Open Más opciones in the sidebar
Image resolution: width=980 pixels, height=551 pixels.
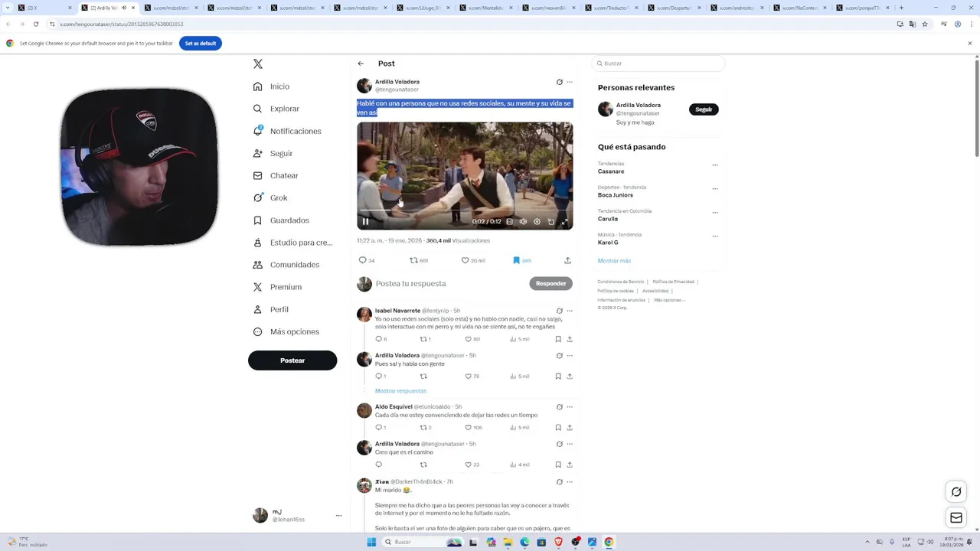(286, 331)
